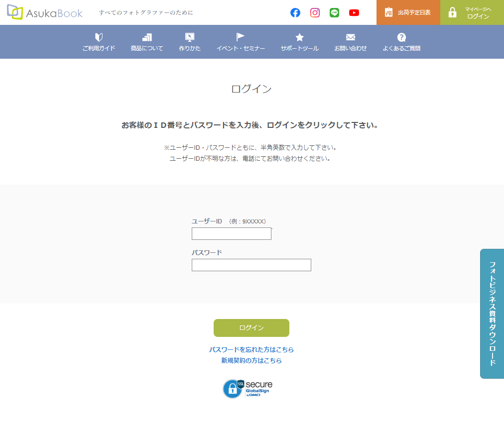Image resolution: width=504 pixels, height=423 pixels.
Task: Click the question mark icon above よくあるご質問
Action: click(x=401, y=37)
